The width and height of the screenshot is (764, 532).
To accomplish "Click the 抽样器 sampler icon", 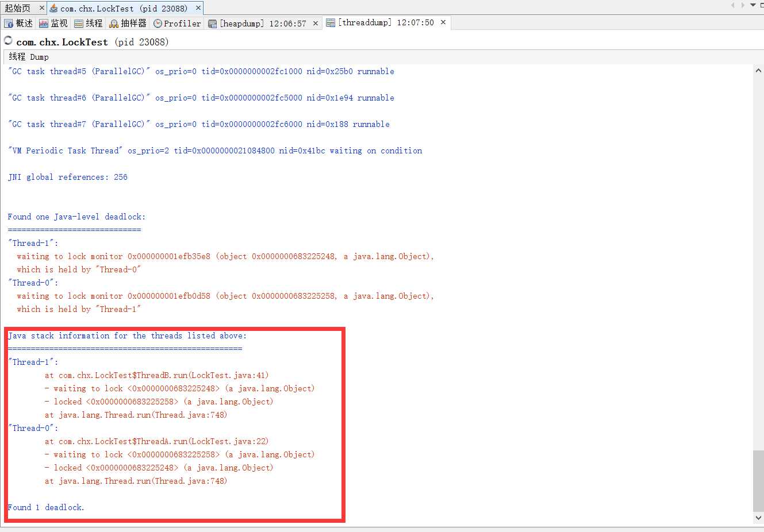I will [114, 23].
